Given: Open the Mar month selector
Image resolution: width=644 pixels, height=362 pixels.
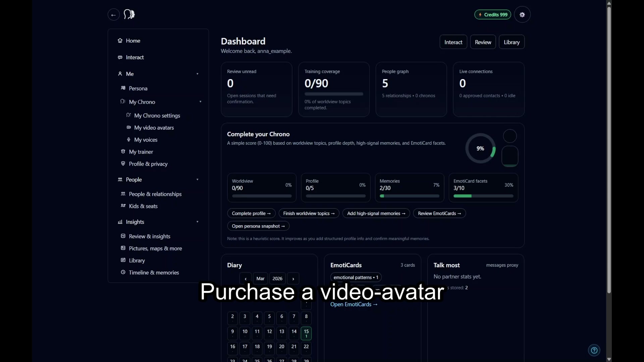Looking at the screenshot, I should tap(260, 279).
